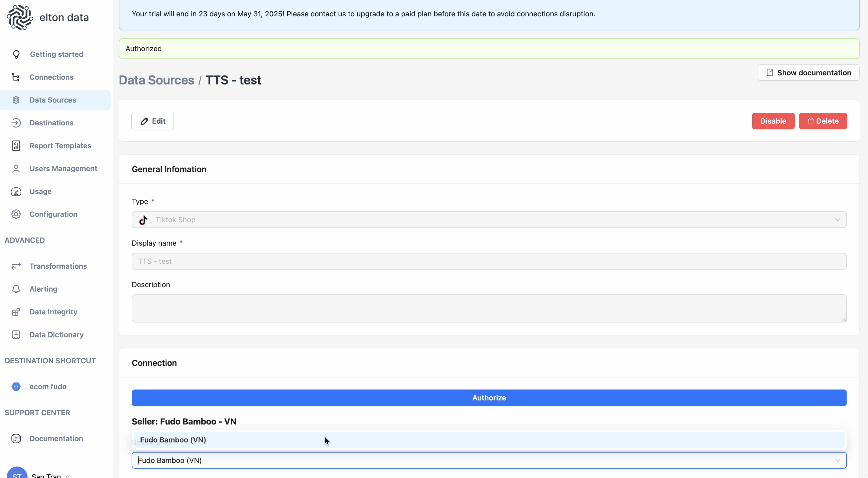Click the Users Management person icon
868x478 pixels.
click(x=16, y=168)
